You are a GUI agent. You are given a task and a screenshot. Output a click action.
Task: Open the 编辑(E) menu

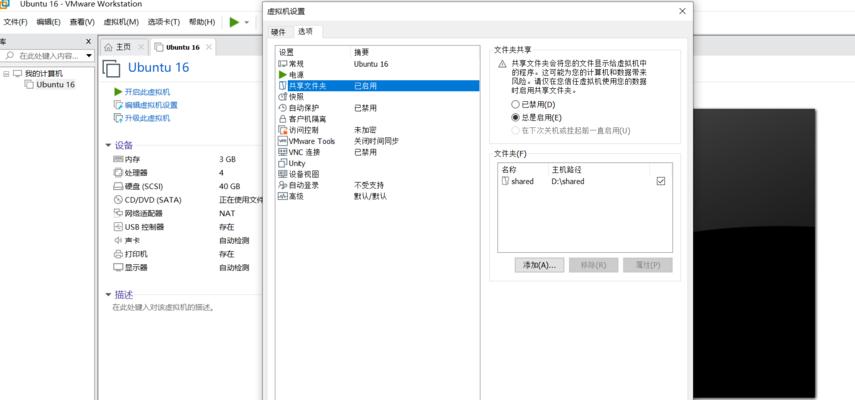point(48,22)
